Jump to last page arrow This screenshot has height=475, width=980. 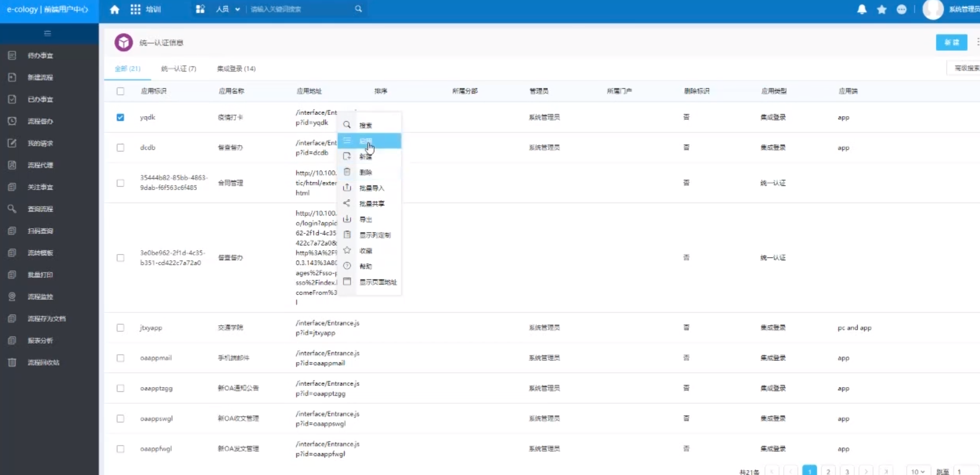tap(886, 471)
